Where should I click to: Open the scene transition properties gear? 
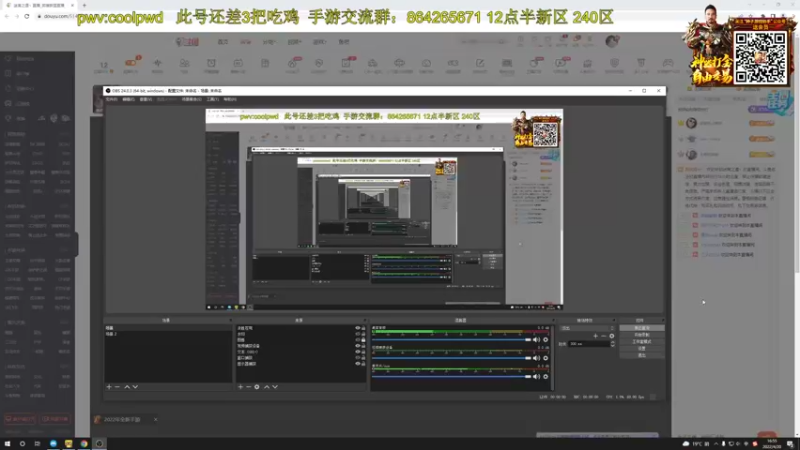tap(612, 336)
